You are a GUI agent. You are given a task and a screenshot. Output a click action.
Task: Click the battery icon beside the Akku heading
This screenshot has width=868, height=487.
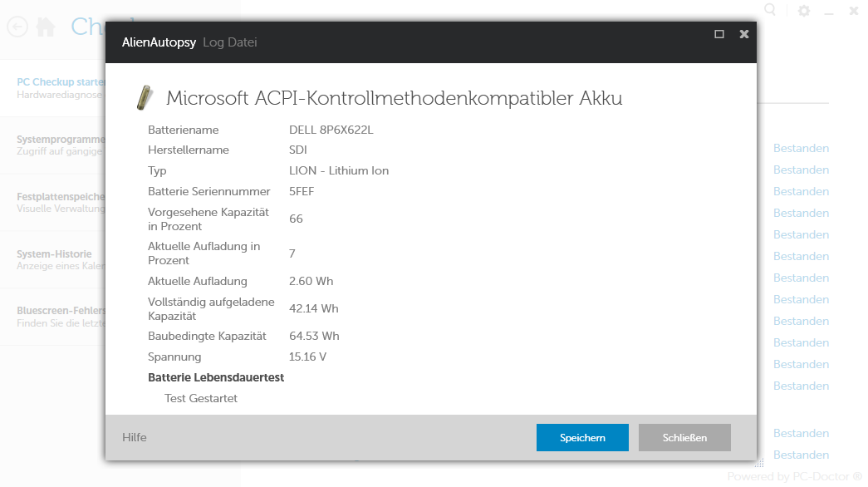tap(145, 97)
